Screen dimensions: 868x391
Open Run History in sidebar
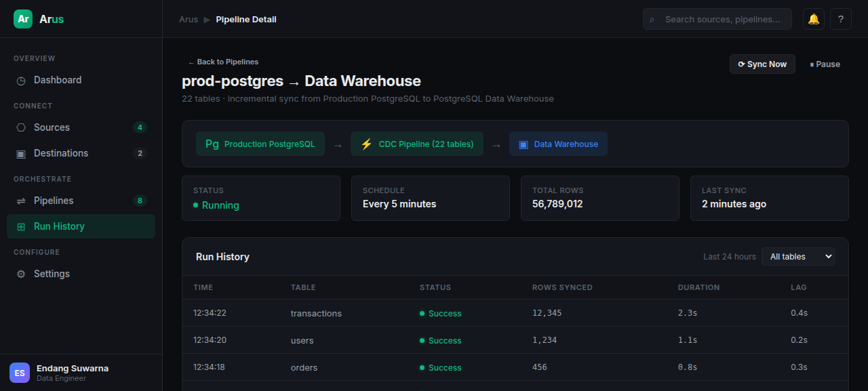(81, 226)
